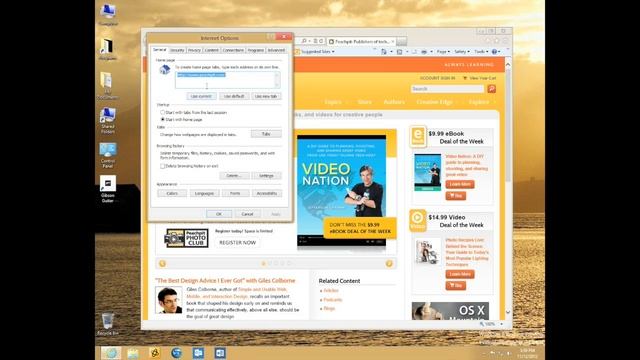Viewport: 640px width, 360px height.
Task: Click the Tabs settings button
Action: pos(266,134)
